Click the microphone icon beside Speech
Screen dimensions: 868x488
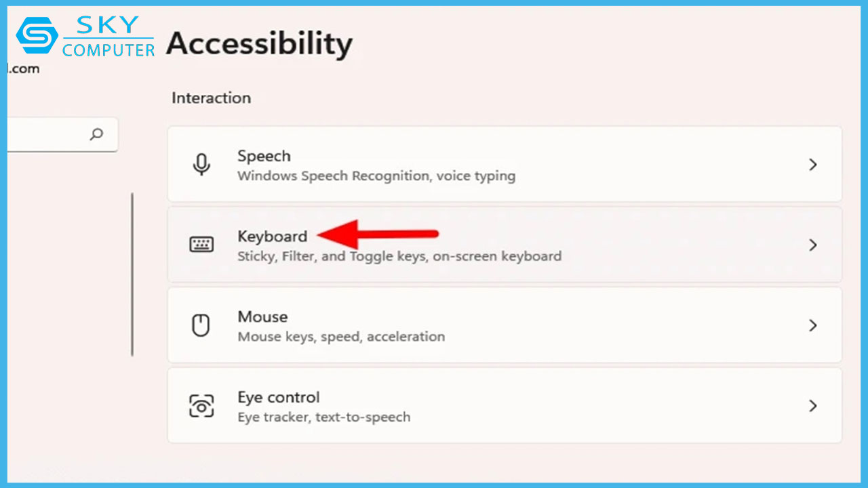(x=201, y=165)
